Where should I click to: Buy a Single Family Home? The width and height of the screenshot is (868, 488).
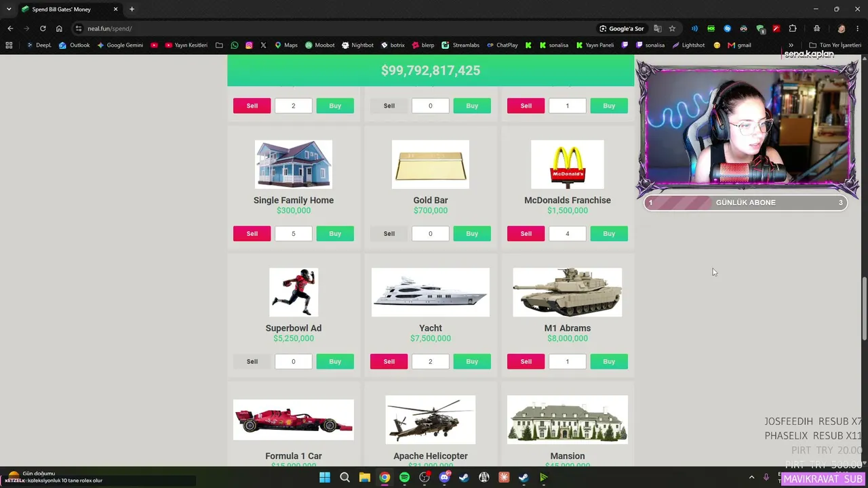(335, 234)
